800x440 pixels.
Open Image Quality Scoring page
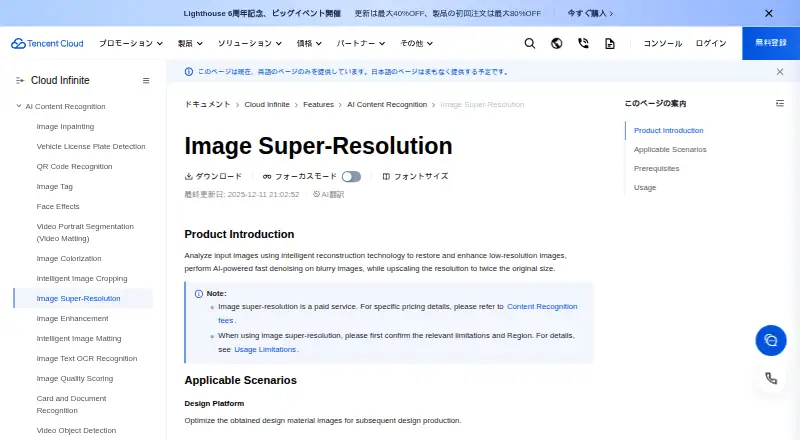point(75,379)
